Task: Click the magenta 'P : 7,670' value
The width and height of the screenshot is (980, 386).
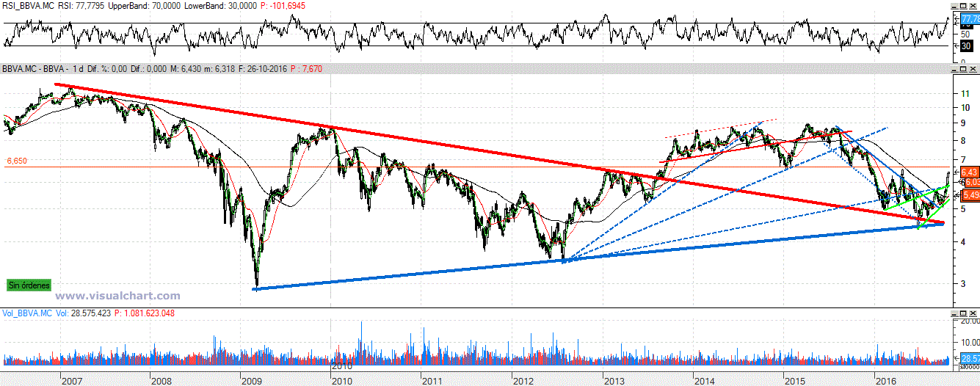Action: pos(307,69)
